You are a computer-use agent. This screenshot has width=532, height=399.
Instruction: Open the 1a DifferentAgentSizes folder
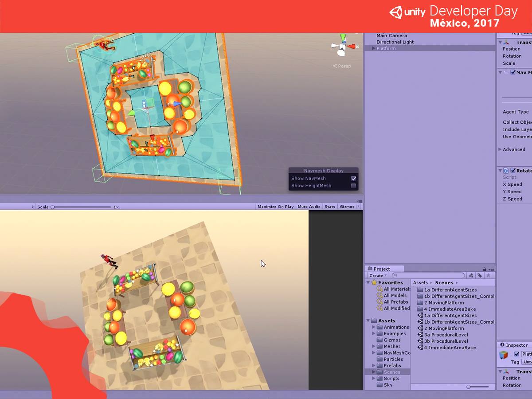[x=447, y=290]
